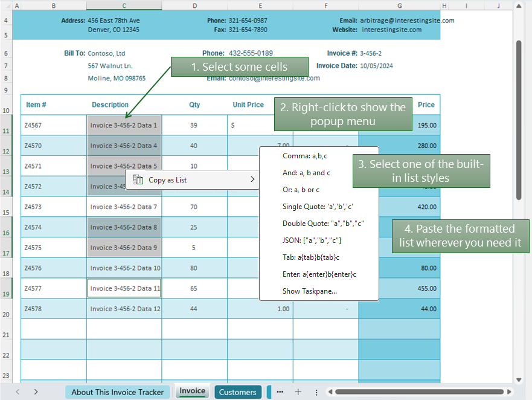Open About This Invoice Tracker tab

click(117, 392)
